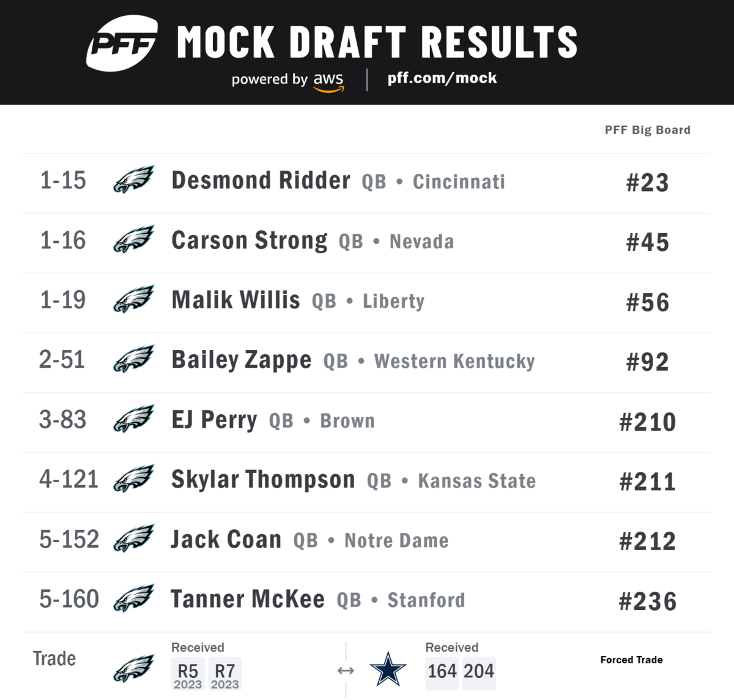The height and width of the screenshot is (700, 734).
Task: Click the R5 2023 received pick badge
Action: 188,674
